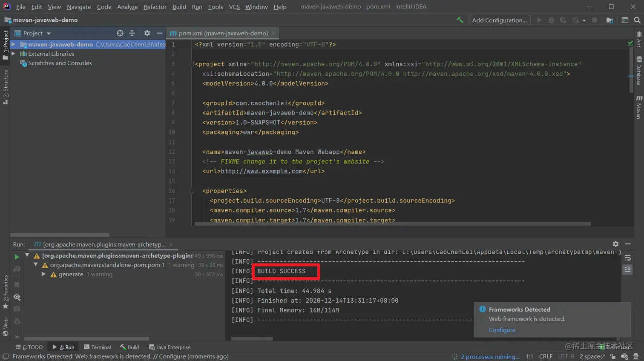The width and height of the screenshot is (644, 361).
Task: Click the inspection green checkmark indicator
Action: [630, 43]
